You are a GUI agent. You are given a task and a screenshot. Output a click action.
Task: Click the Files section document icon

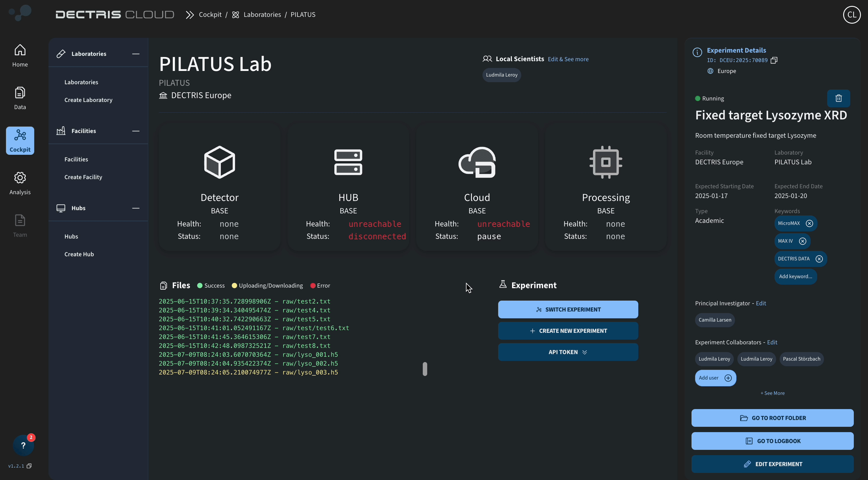point(163,286)
